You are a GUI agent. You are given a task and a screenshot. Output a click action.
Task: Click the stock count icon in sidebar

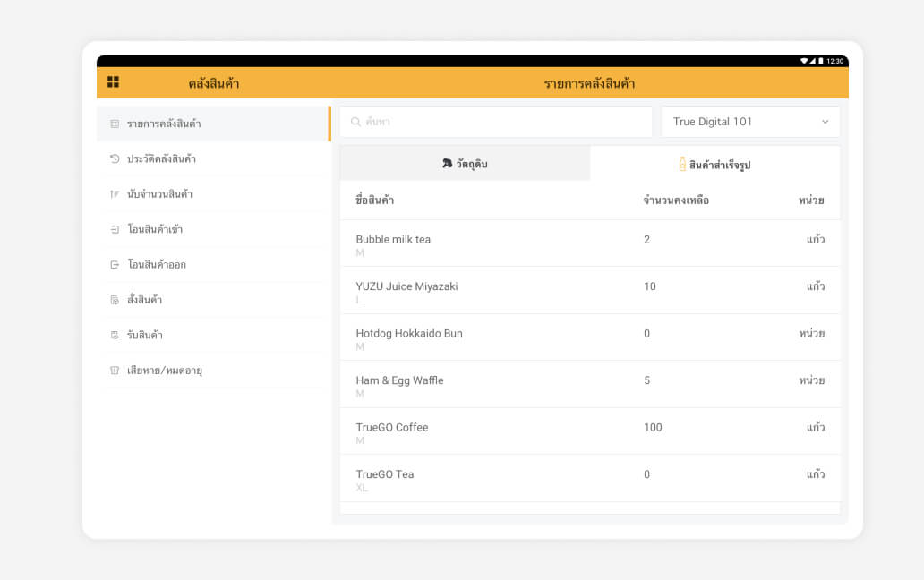(x=115, y=194)
